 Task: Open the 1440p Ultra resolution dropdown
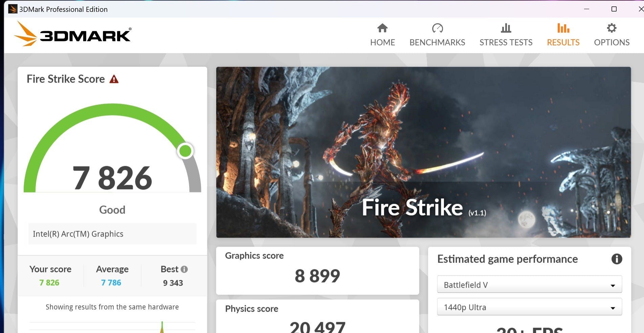click(x=529, y=307)
